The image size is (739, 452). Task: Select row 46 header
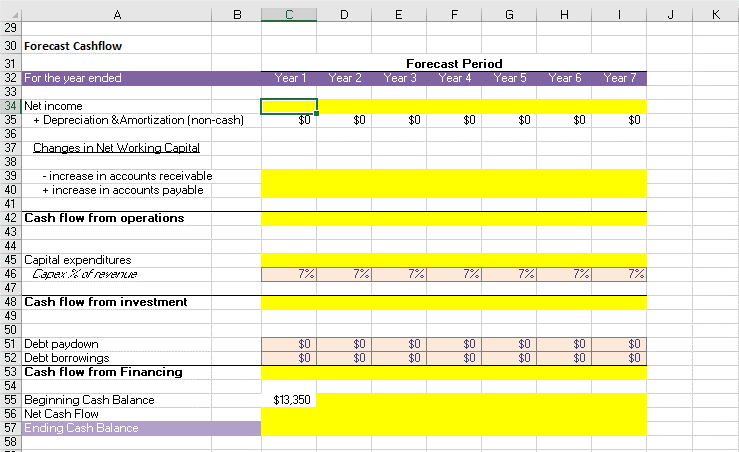[x=10, y=274]
